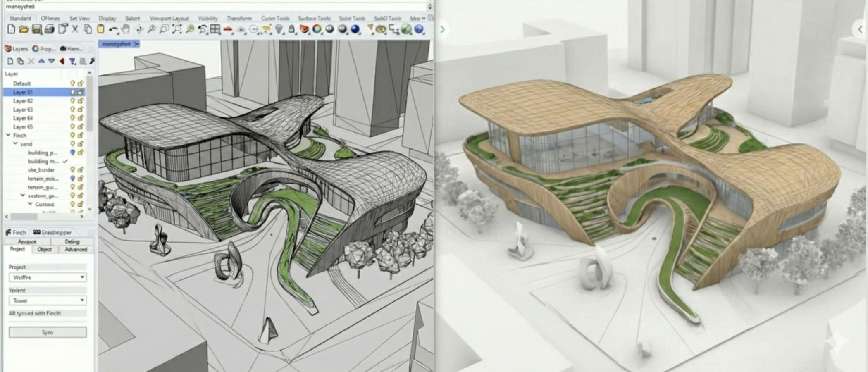This screenshot has width=868, height=372.
Task: Open the Project dropdown showing Weiffre
Action: 48,277
